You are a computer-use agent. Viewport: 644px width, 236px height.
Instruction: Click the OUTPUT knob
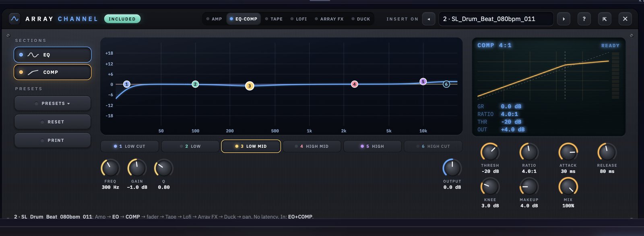point(452,168)
